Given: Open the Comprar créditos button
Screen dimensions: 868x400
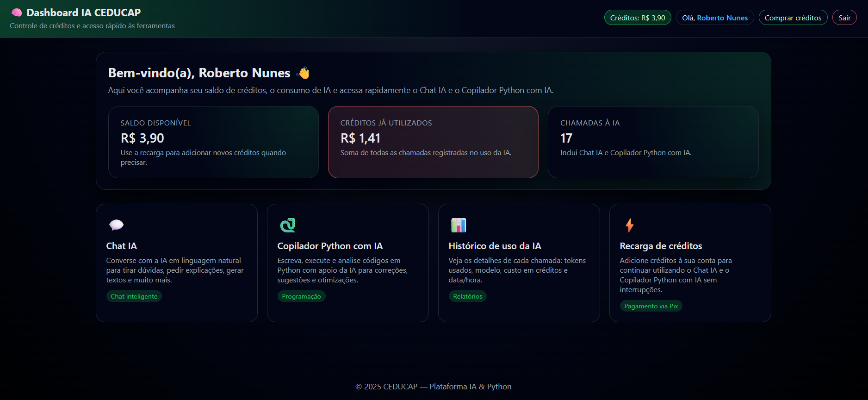Looking at the screenshot, I should [x=793, y=18].
